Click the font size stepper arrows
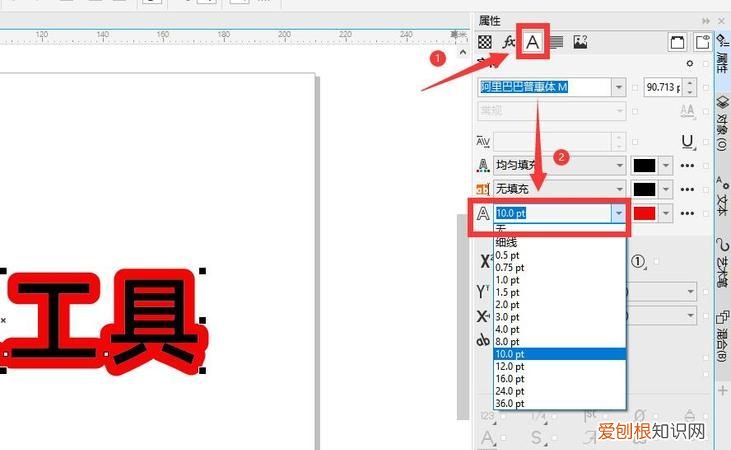The image size is (731, 450). click(690, 87)
